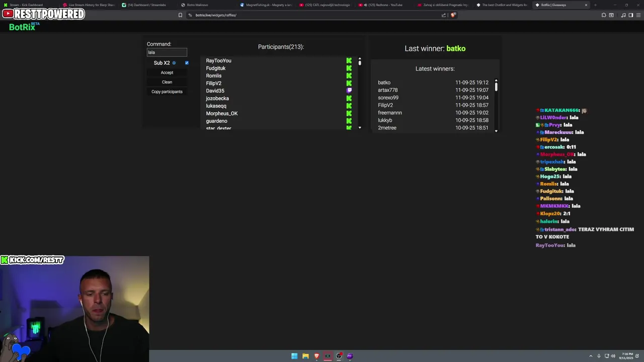The image size is (644, 362).
Task: Click the volume icon in system tray
Action: (x=613, y=356)
